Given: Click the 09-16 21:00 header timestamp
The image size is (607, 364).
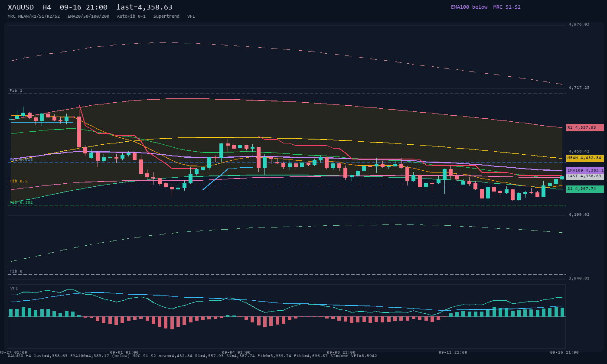Looking at the screenshot, I should coord(84,7).
